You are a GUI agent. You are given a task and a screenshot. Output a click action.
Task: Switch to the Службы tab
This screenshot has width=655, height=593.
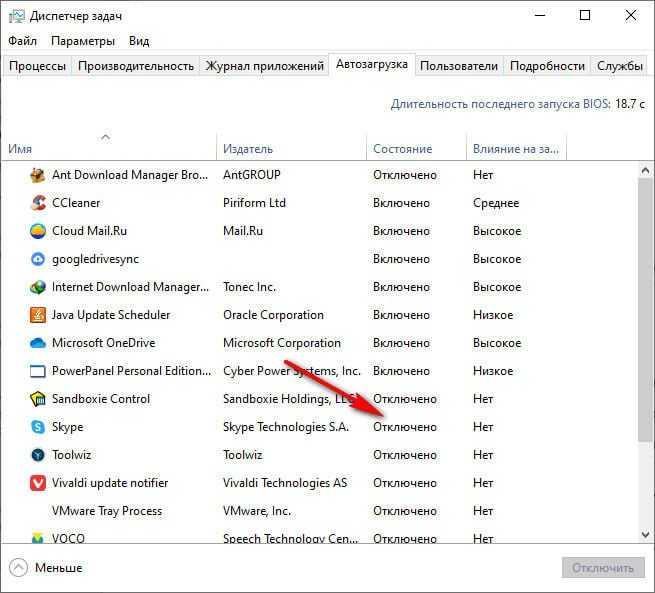pyautogui.click(x=619, y=66)
